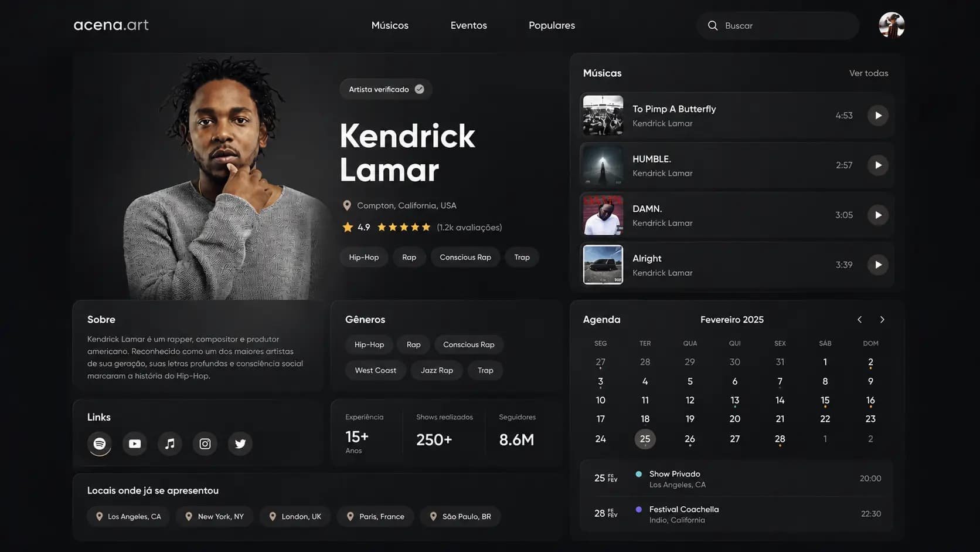Screen dimensions: 980x552
Task: Play the track Alright
Action: [878, 265]
